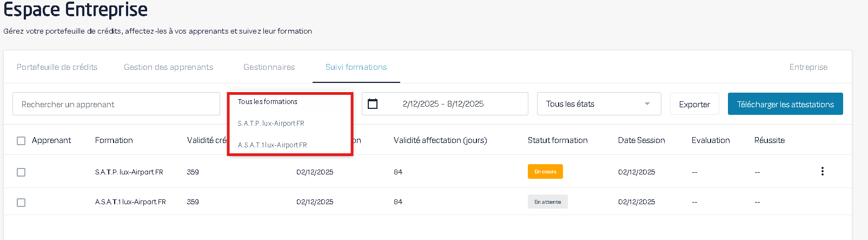Screen dimensions: 868x240
Task: Click the En attente status badge
Action: pos(547,202)
